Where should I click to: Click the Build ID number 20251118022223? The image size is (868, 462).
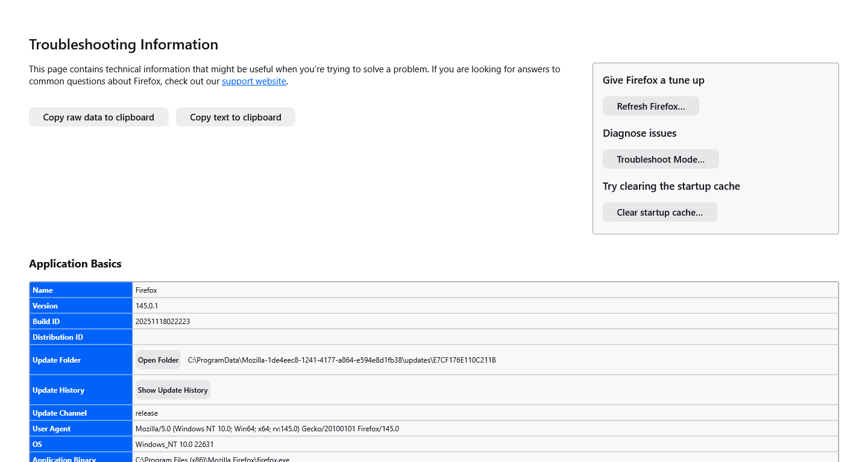click(x=163, y=322)
